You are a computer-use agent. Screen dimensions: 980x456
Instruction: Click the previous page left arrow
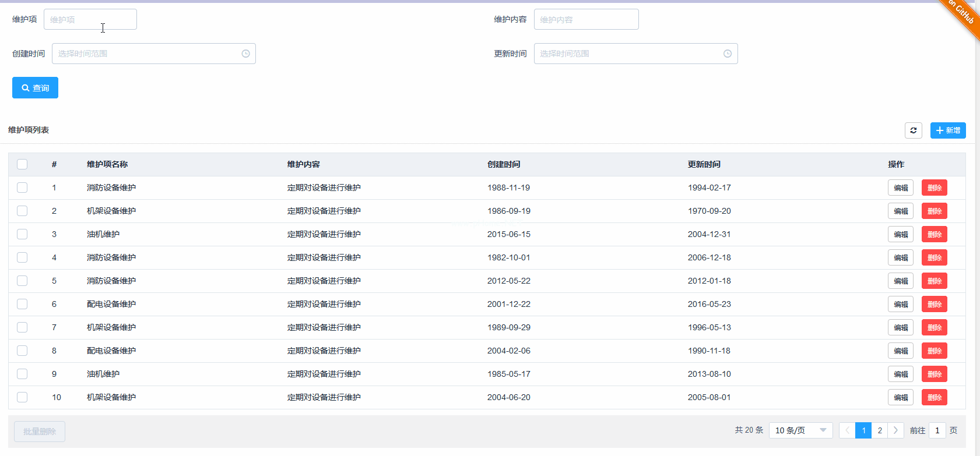pyautogui.click(x=847, y=430)
